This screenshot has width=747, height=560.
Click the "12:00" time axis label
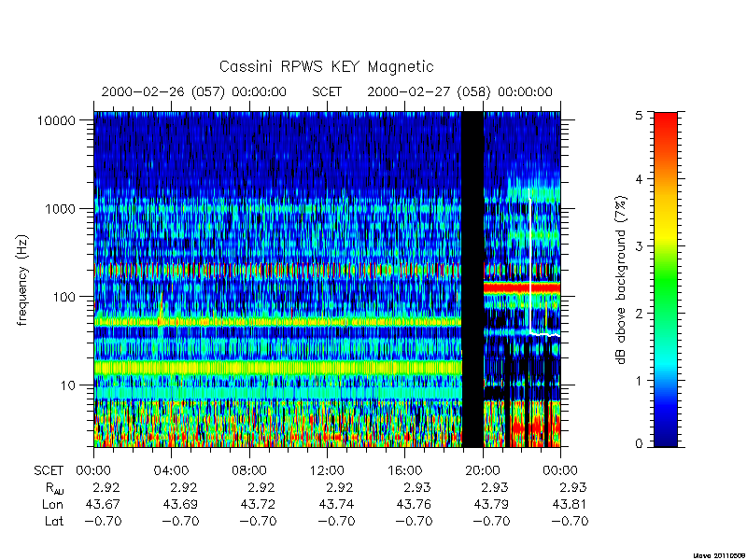327,471
